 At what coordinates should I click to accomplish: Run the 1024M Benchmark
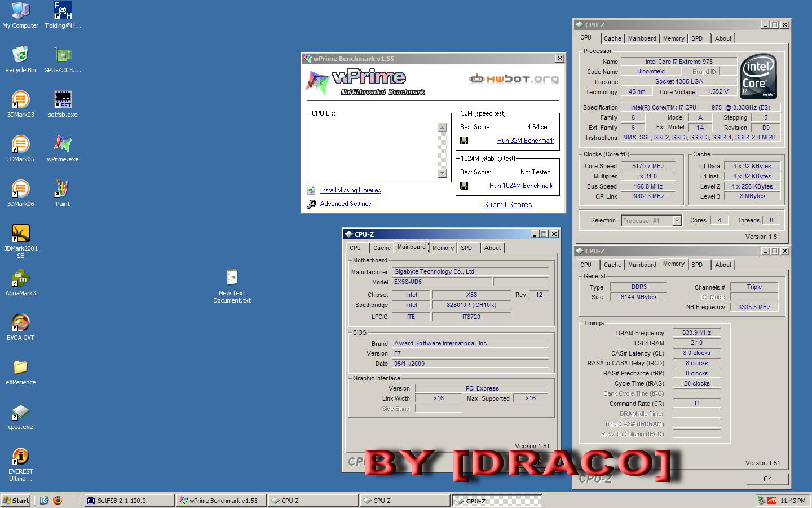521,186
